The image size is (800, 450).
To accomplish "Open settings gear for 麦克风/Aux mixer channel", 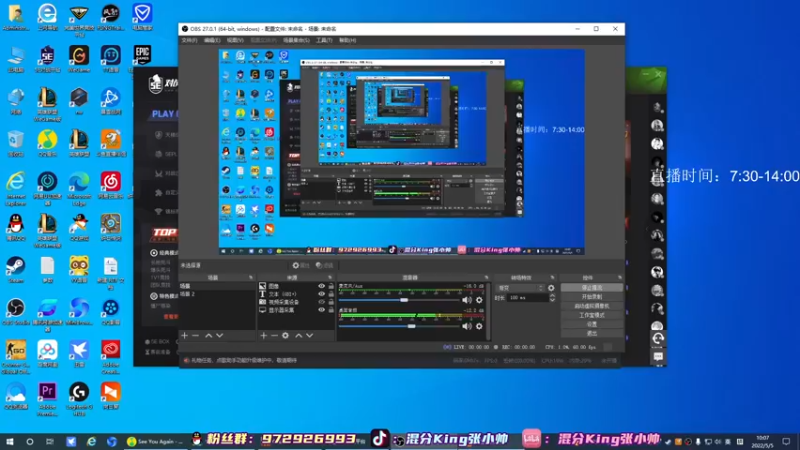I will coord(479,300).
